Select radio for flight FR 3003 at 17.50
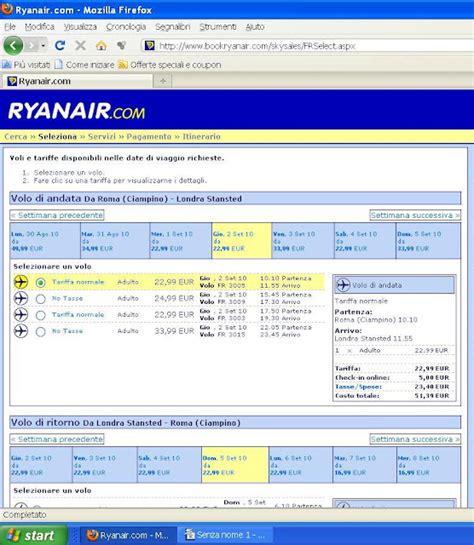 click(x=41, y=315)
